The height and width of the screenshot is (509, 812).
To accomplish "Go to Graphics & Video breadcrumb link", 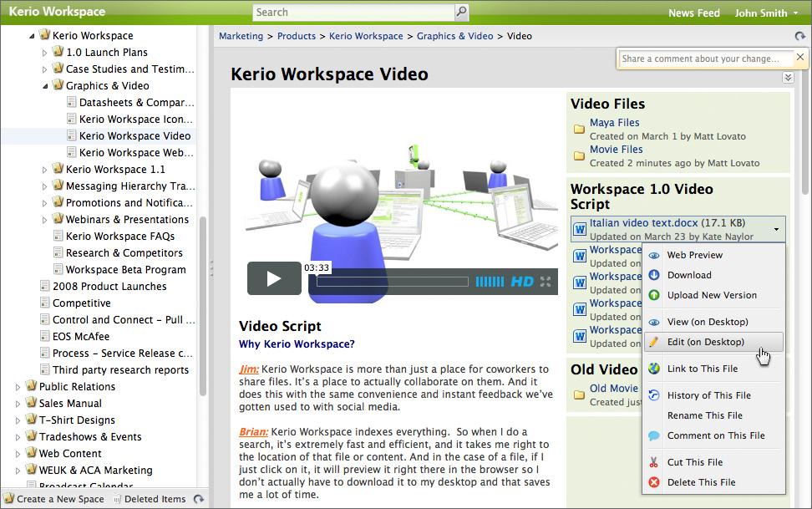I will coord(454,36).
